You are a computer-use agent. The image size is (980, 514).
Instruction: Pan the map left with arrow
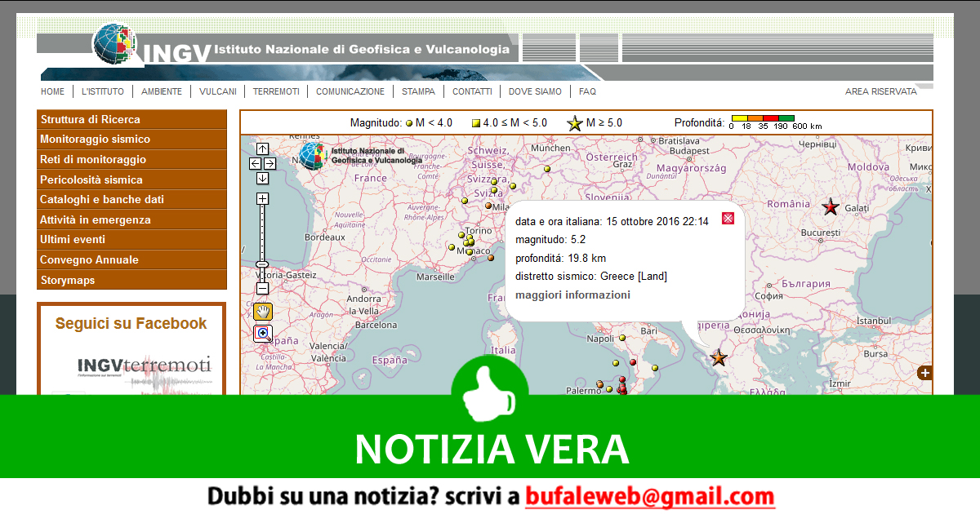pos(255,163)
